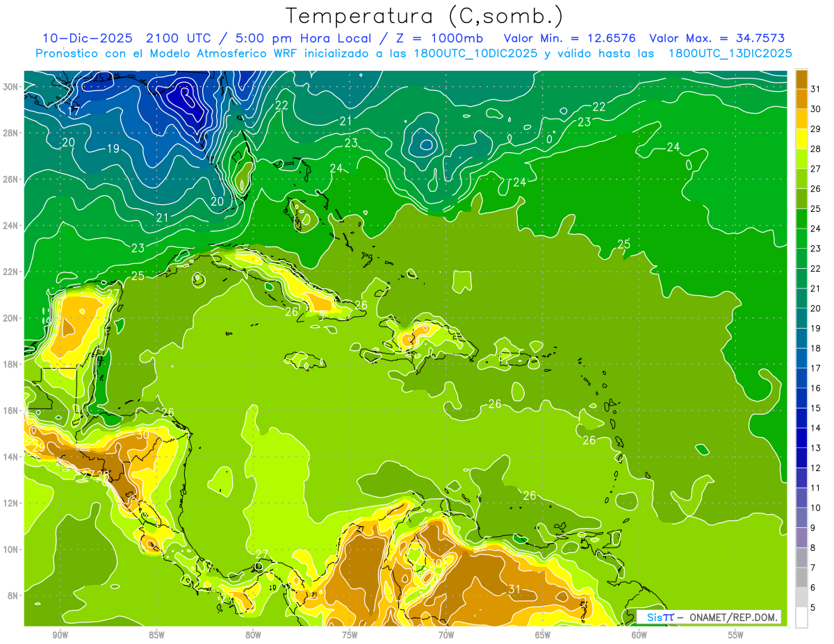Click the "1800UTC_13DIC2025" valid-until timestamp
This screenshot has height=644, width=834.
730,53
